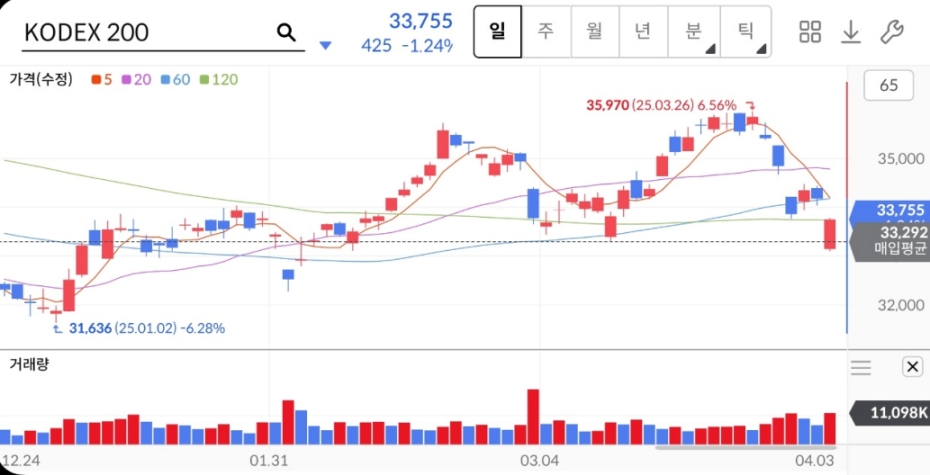This screenshot has height=475, width=930.
Task: Open chart settings wrench icon
Action: click(891, 32)
